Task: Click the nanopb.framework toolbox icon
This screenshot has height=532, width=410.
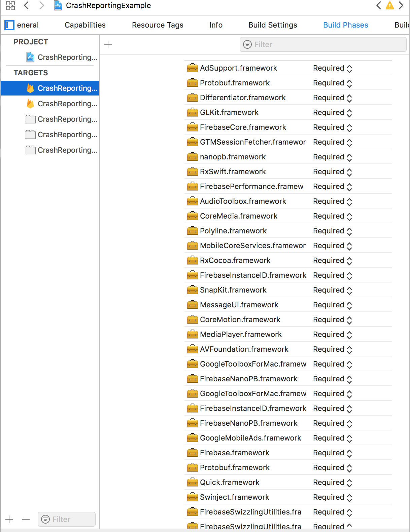Action: tap(193, 157)
